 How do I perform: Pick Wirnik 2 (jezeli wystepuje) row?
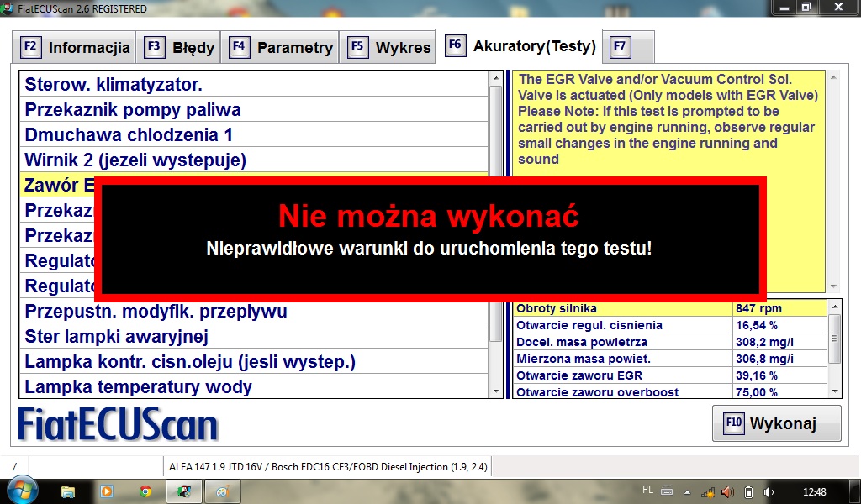[x=254, y=160]
